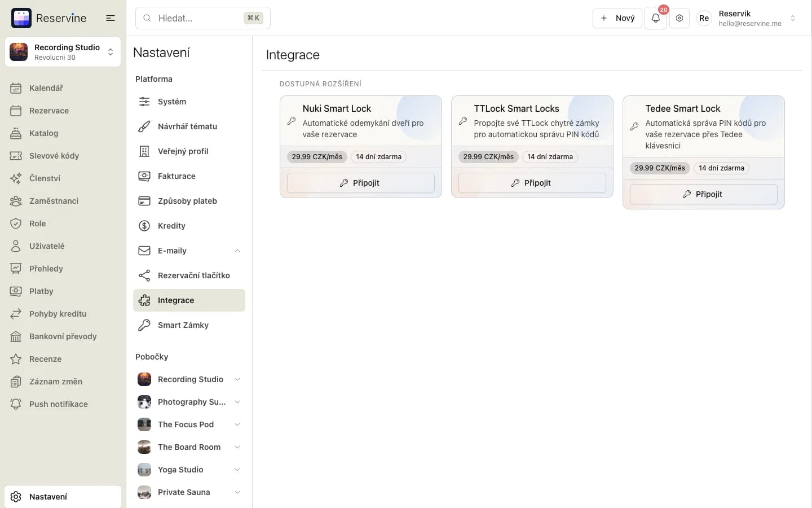This screenshot has width=812, height=508.
Task: Click the Kalendář calendar icon
Action: pos(16,88)
